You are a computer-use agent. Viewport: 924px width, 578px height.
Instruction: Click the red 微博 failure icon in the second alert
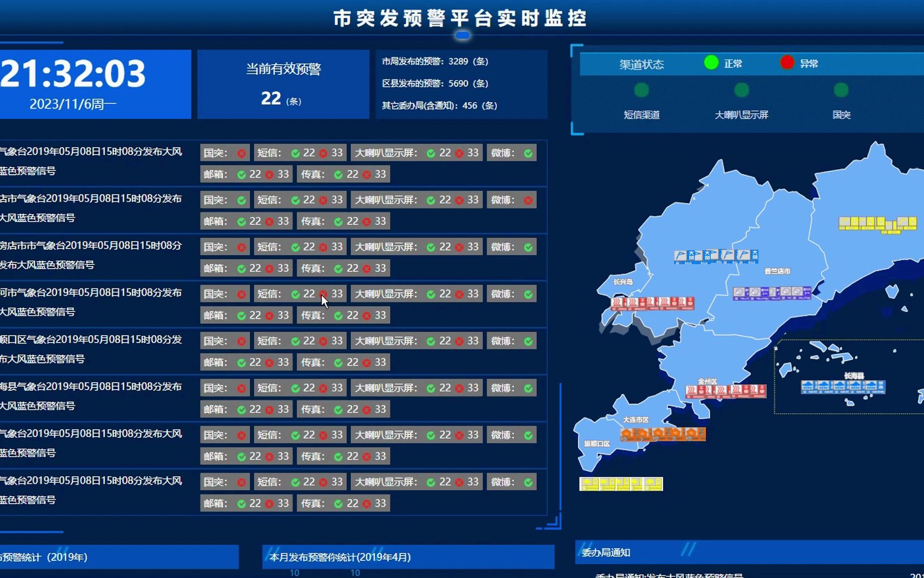point(528,200)
